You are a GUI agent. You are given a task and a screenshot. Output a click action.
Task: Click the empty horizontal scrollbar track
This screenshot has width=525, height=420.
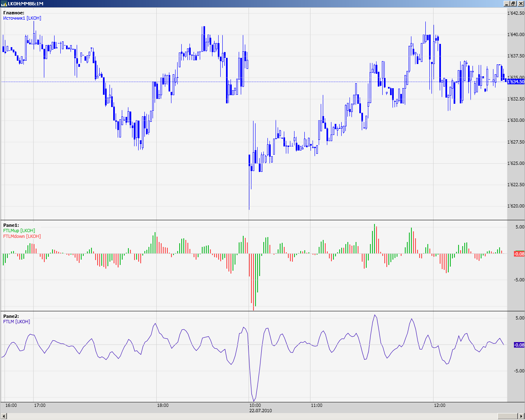point(246,417)
